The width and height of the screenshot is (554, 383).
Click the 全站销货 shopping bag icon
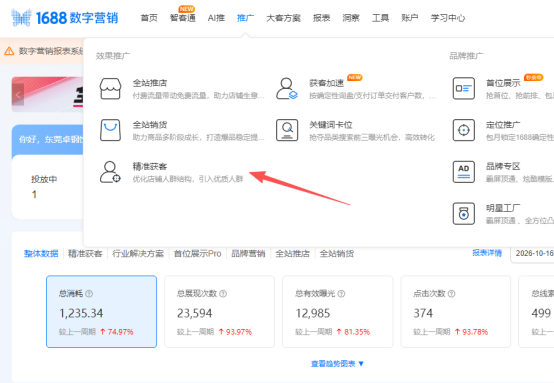110,130
